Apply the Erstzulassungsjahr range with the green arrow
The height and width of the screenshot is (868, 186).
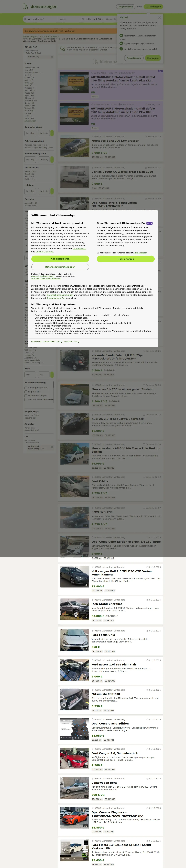click(52, 159)
